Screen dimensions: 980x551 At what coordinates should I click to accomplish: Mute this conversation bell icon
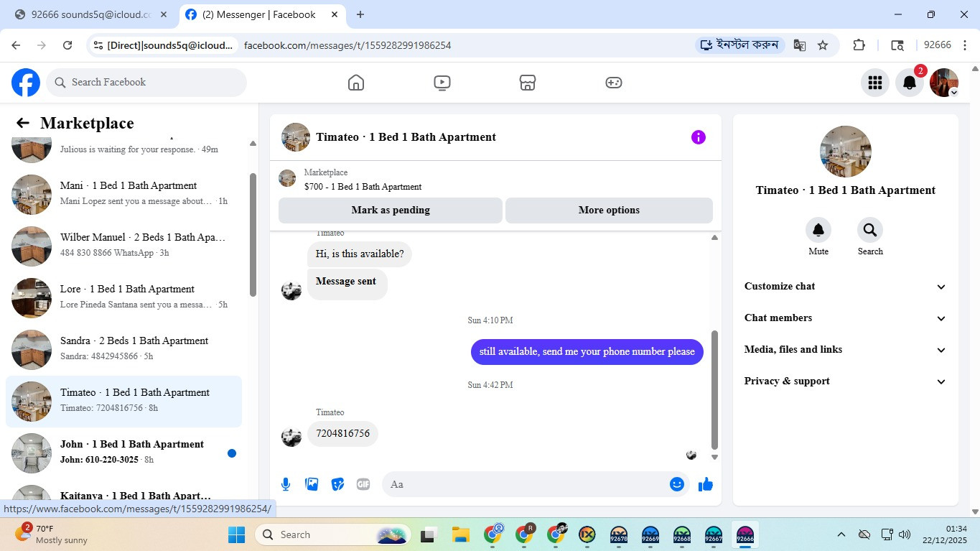(x=818, y=230)
